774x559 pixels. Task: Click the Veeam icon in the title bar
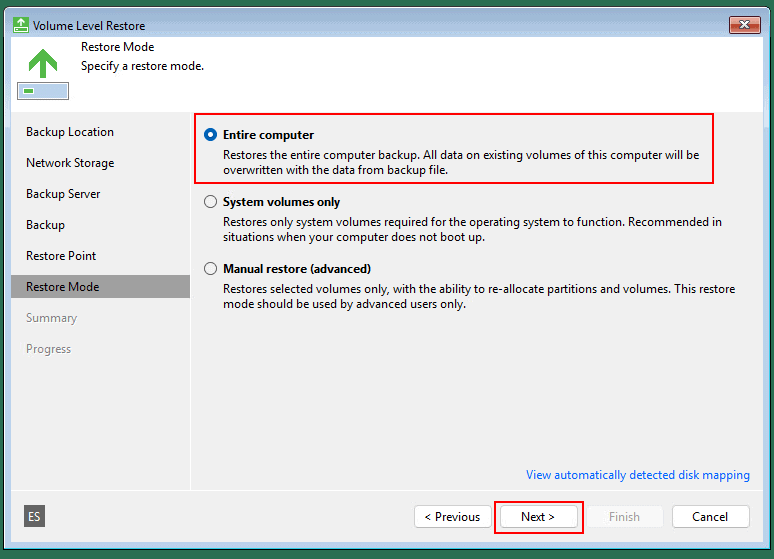21,25
